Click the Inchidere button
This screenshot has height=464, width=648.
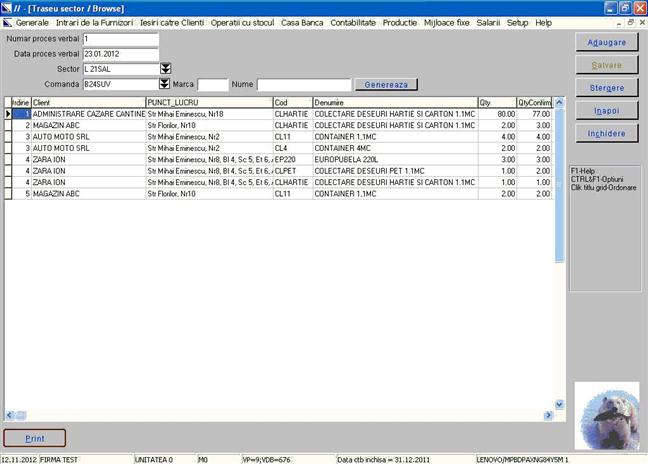[607, 133]
